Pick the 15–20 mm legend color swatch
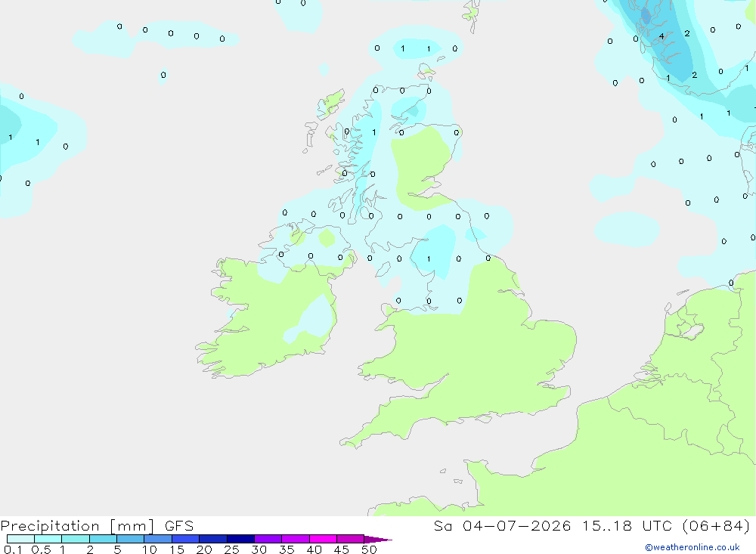This screenshot has height=554, width=756. 185,539
